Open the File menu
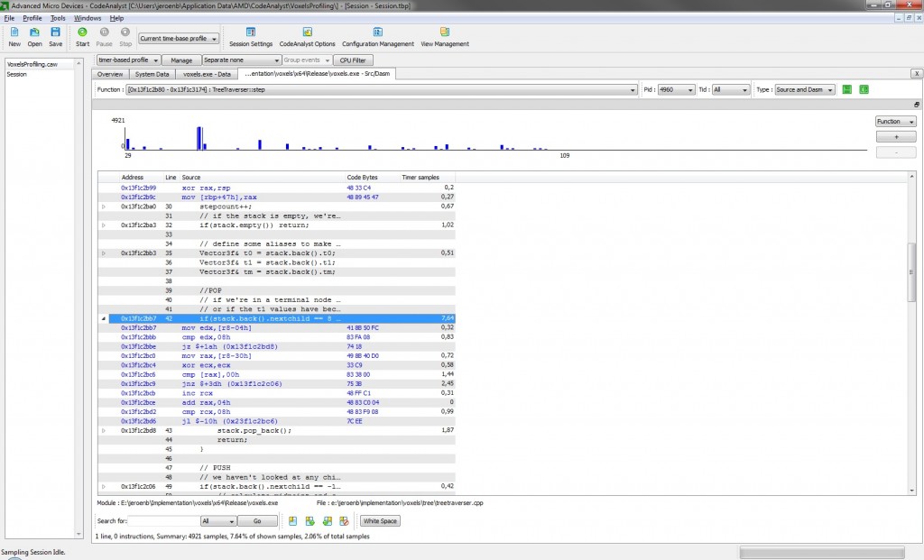The image size is (924, 560). [x=9, y=18]
